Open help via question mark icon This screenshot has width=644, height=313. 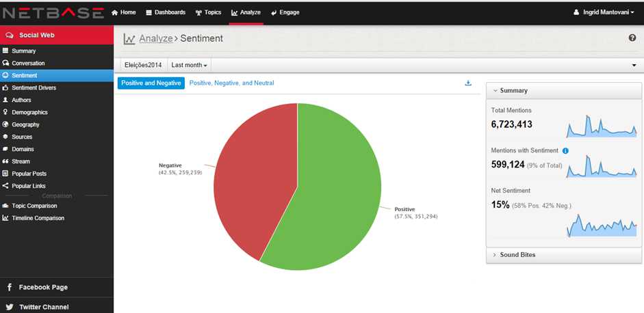tap(632, 38)
